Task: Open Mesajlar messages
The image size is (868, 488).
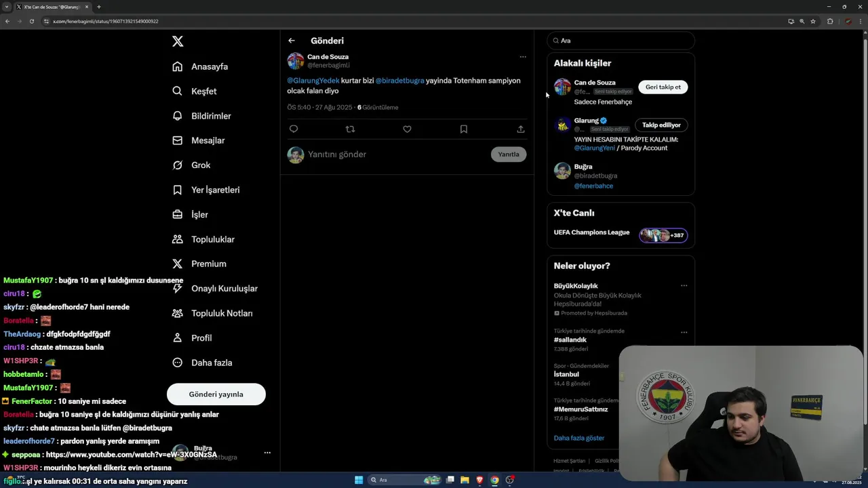Action: [x=198, y=140]
